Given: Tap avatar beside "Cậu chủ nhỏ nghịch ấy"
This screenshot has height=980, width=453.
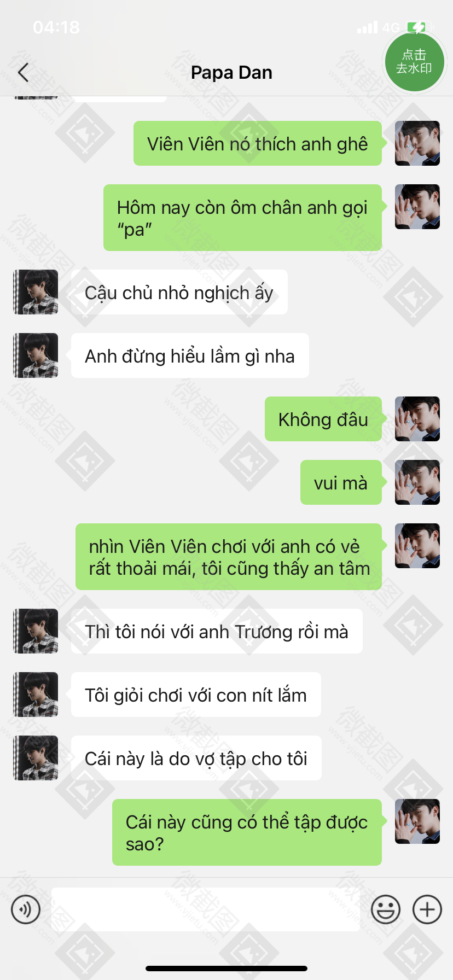Looking at the screenshot, I should click(x=36, y=292).
